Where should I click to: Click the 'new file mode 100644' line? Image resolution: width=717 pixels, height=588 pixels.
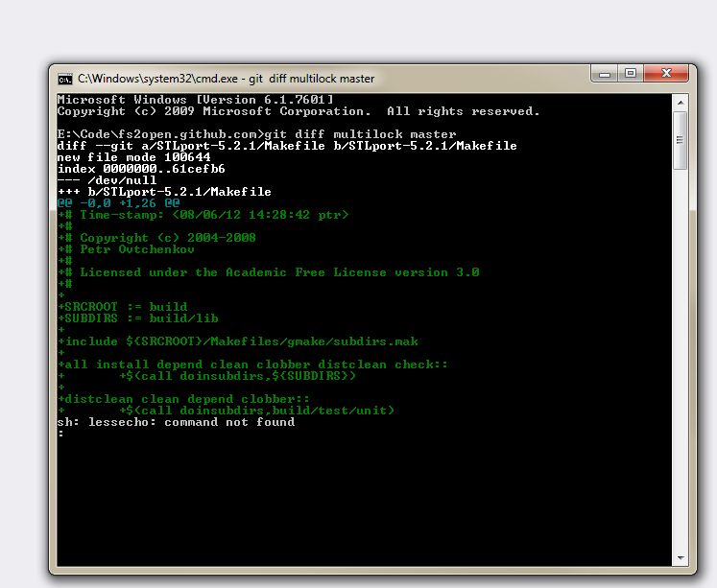[x=133, y=157]
